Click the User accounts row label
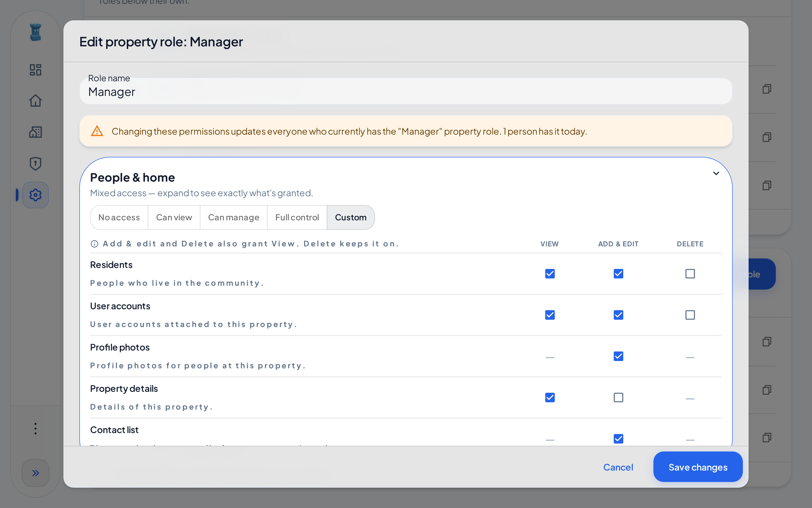 120,306
